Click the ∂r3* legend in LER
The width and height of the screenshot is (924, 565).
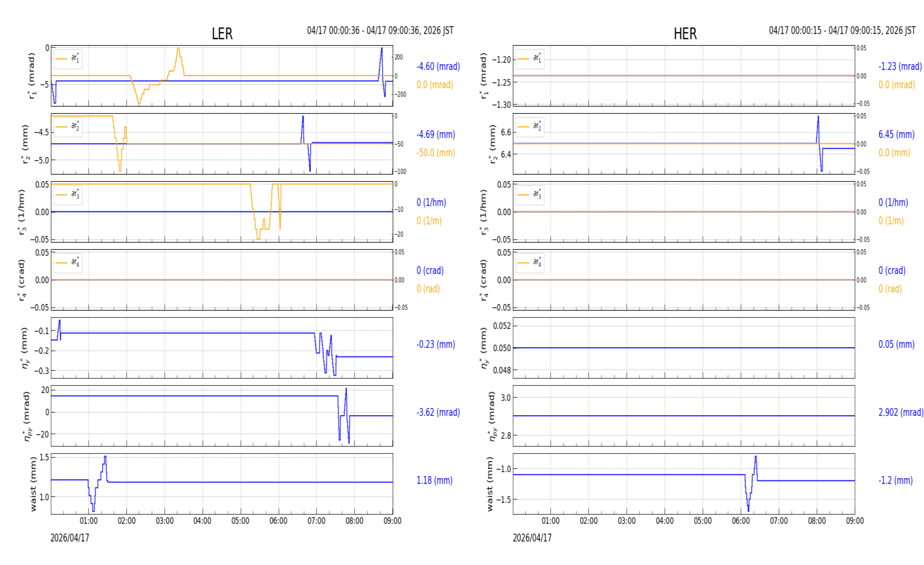point(68,194)
